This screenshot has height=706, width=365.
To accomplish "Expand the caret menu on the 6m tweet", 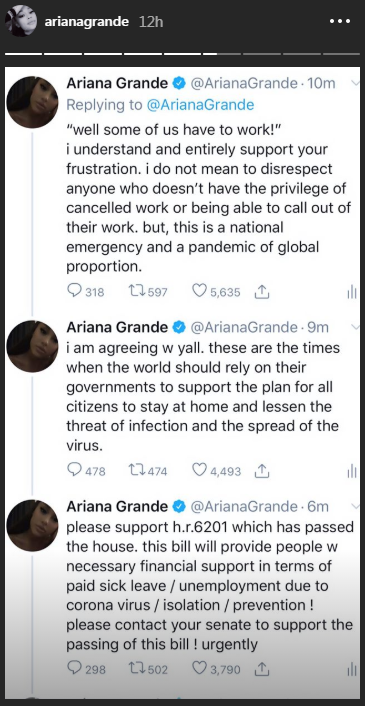I will click(x=355, y=507).
